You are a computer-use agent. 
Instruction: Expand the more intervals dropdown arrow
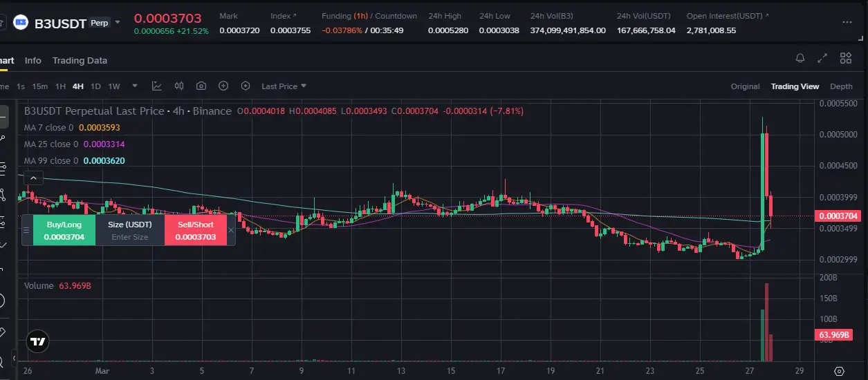(135, 86)
